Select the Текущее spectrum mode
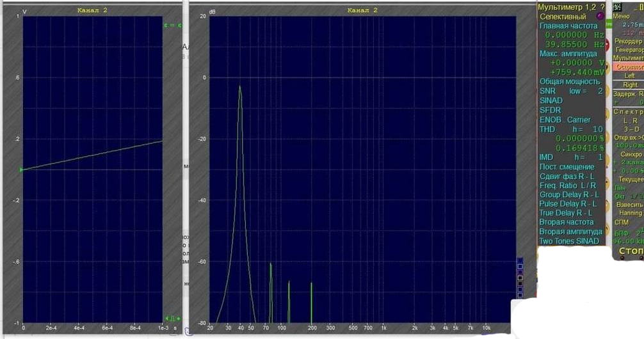The image size is (644, 339). [631, 179]
